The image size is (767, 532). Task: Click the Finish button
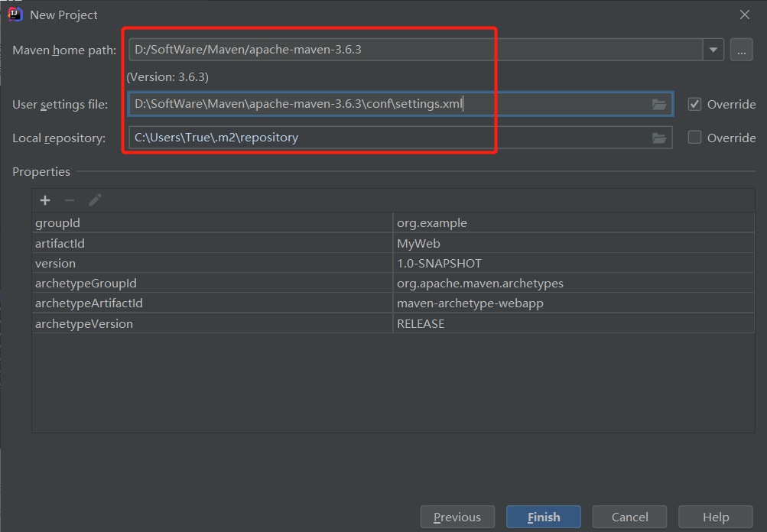point(543,517)
